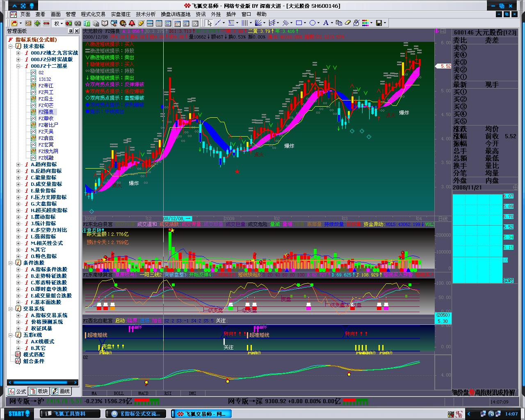
Task: Open the 程式化交易 menu
Action: (93, 14)
